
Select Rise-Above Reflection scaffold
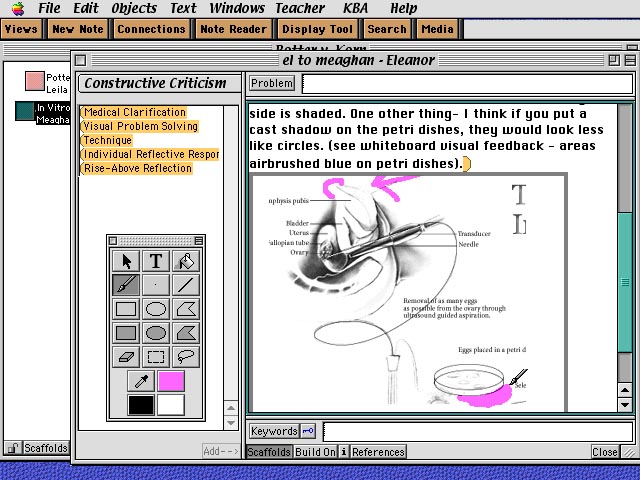[x=137, y=168]
